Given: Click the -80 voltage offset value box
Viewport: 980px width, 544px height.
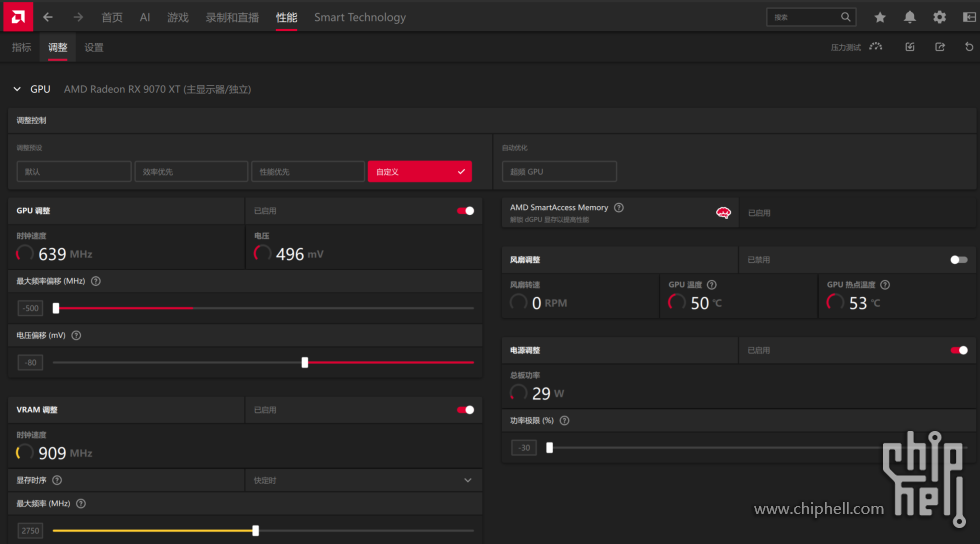Looking at the screenshot, I should (x=30, y=363).
